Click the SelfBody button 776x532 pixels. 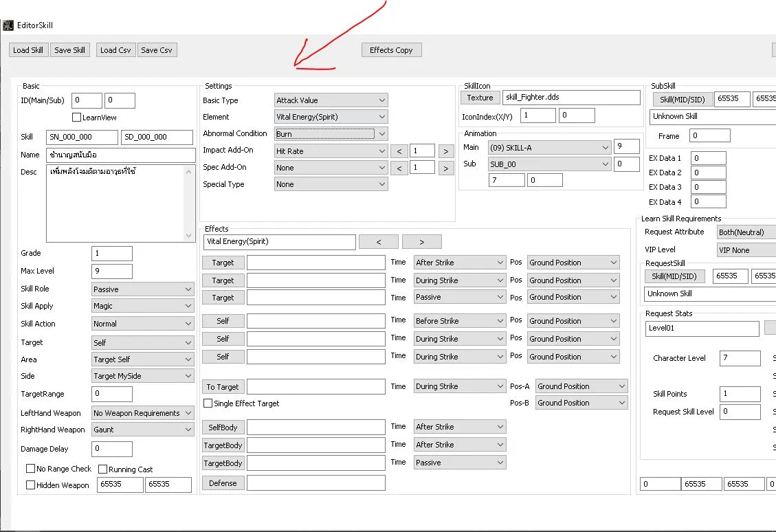click(x=223, y=427)
